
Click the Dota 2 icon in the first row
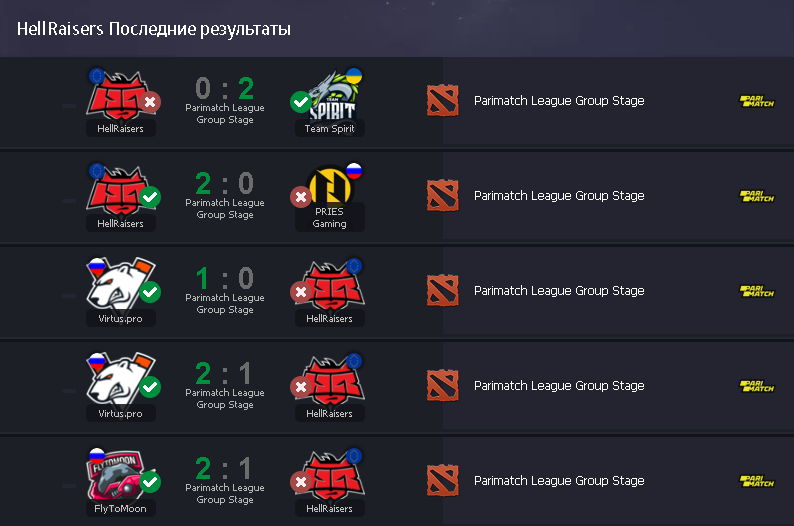pos(443,101)
